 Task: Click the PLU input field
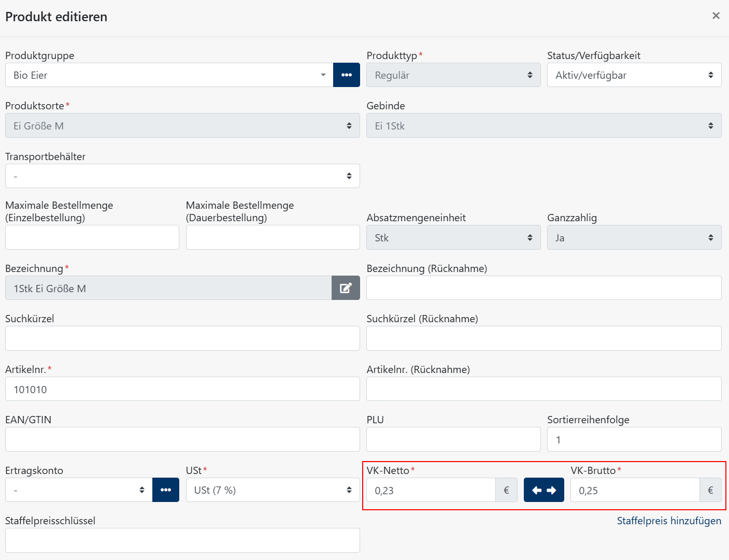pos(453,439)
